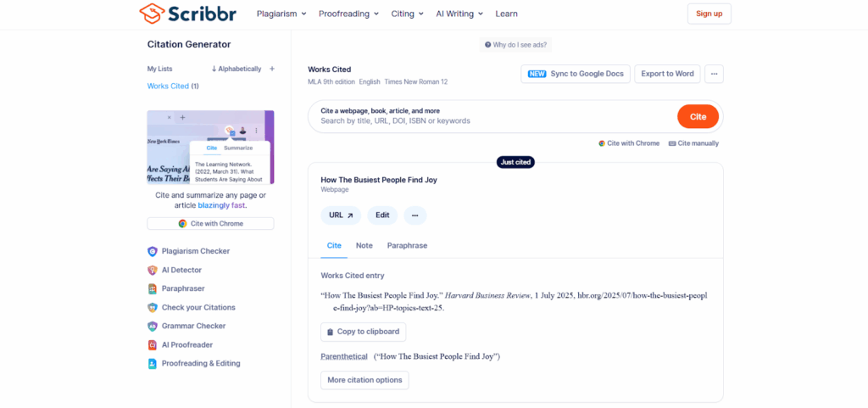Open the source URL button
Image resolution: width=868 pixels, height=408 pixels.
pyautogui.click(x=341, y=215)
